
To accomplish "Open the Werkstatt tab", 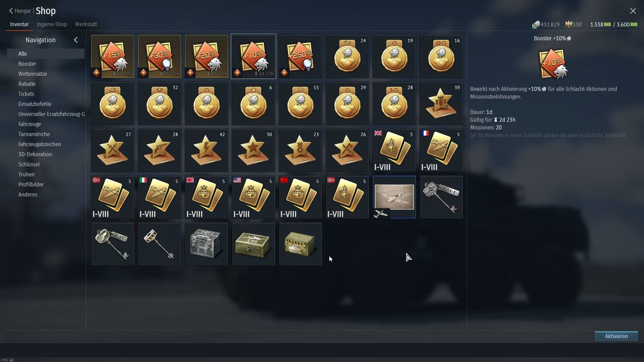I will click(x=86, y=24).
